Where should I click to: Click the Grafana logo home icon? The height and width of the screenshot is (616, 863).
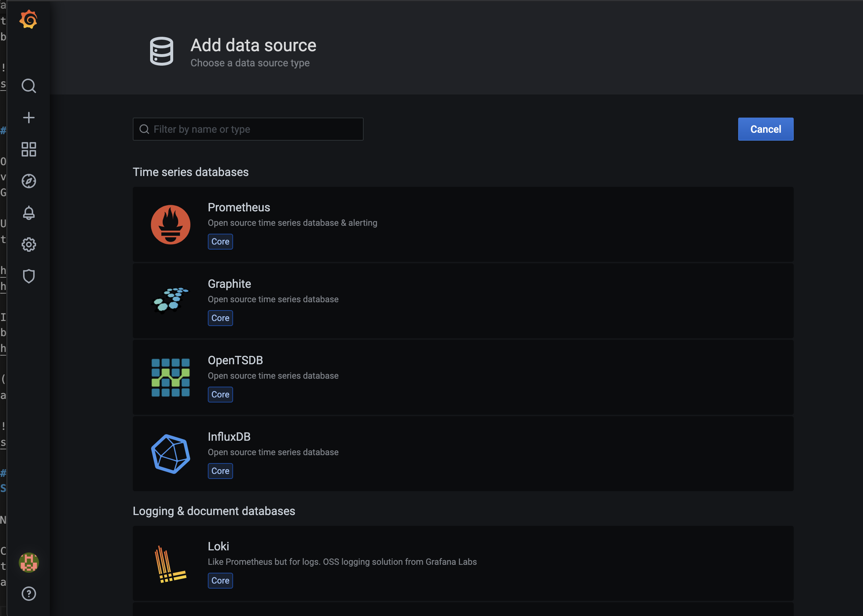[x=29, y=19]
